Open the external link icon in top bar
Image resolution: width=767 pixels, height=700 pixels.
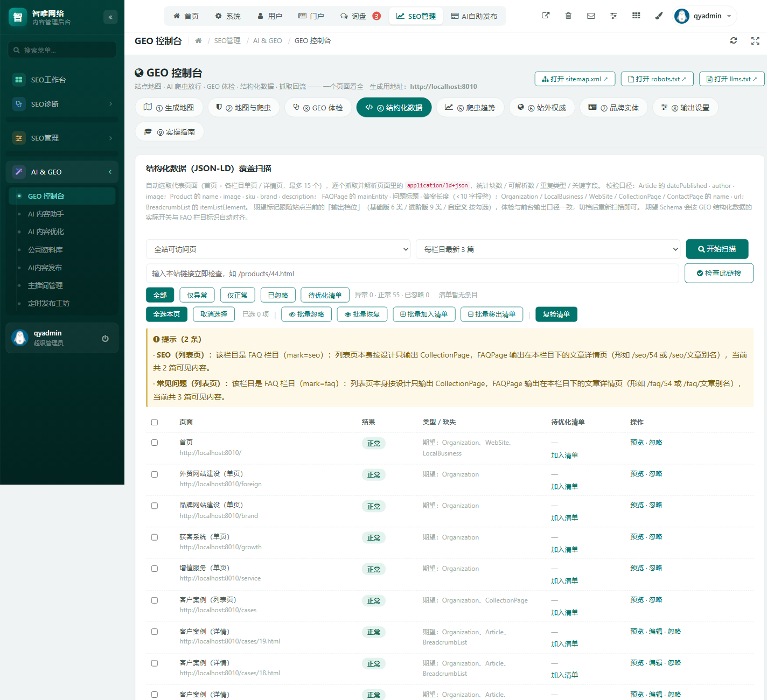click(546, 16)
